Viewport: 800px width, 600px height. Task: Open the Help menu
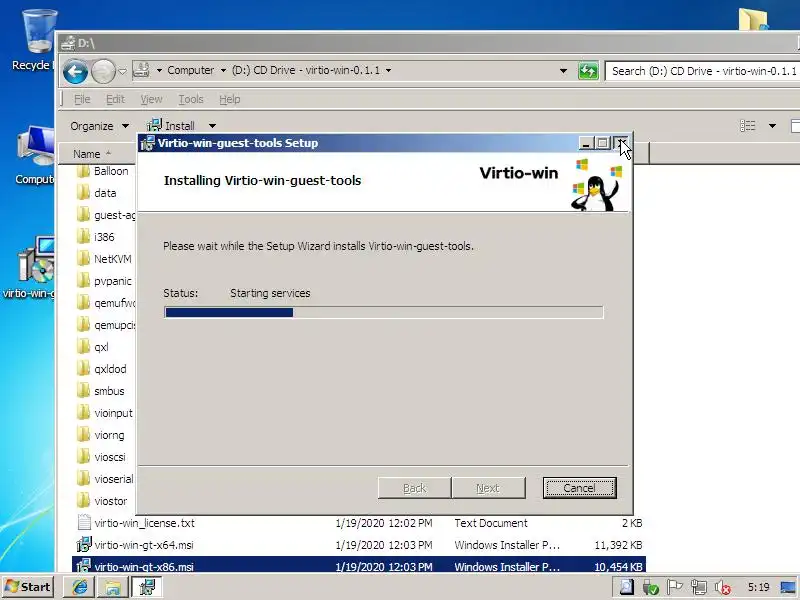pos(230,99)
